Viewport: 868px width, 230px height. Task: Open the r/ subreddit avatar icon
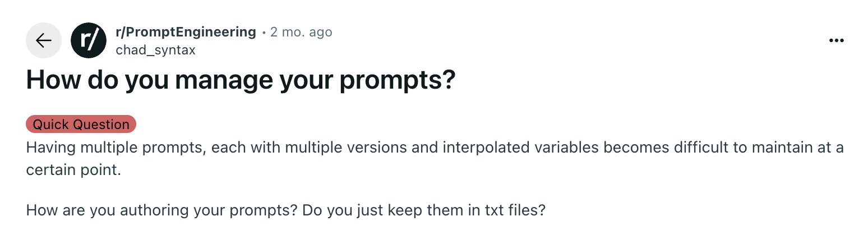89,40
